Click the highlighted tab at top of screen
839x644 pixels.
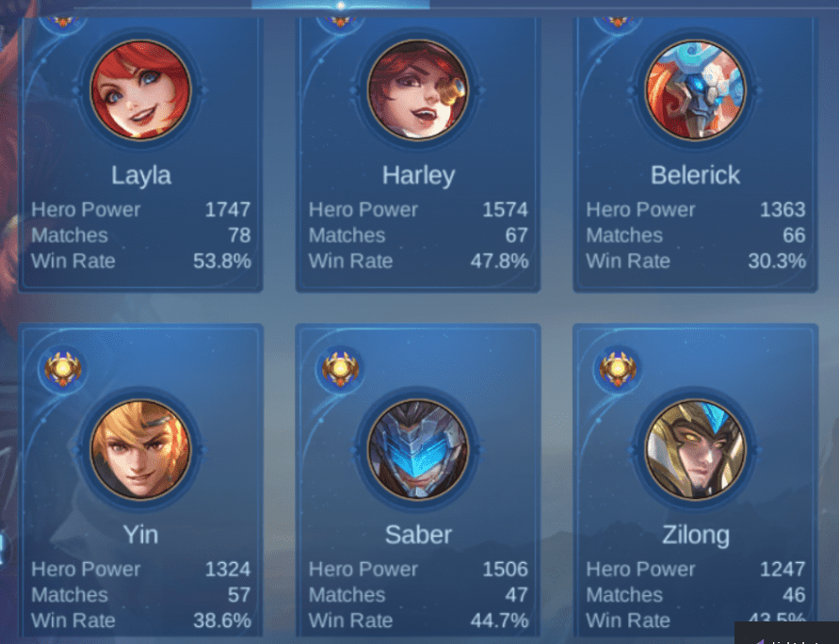(x=340, y=5)
